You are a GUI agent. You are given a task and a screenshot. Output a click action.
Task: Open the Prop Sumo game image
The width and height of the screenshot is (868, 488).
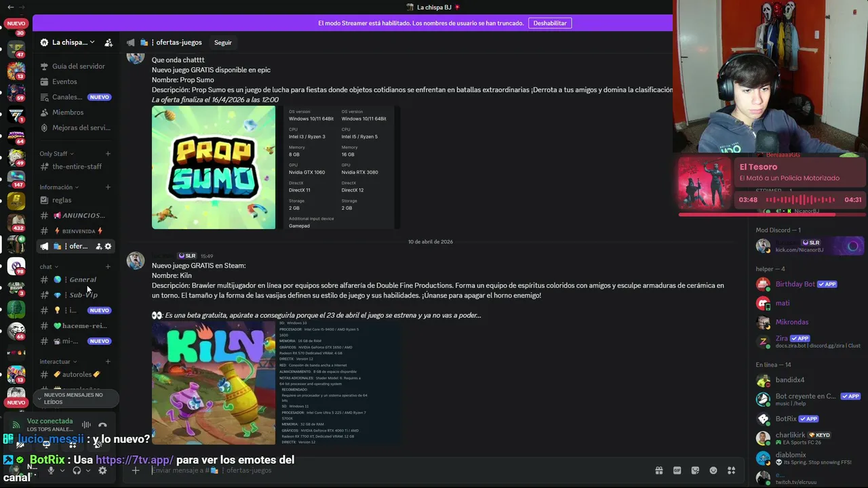pos(214,167)
